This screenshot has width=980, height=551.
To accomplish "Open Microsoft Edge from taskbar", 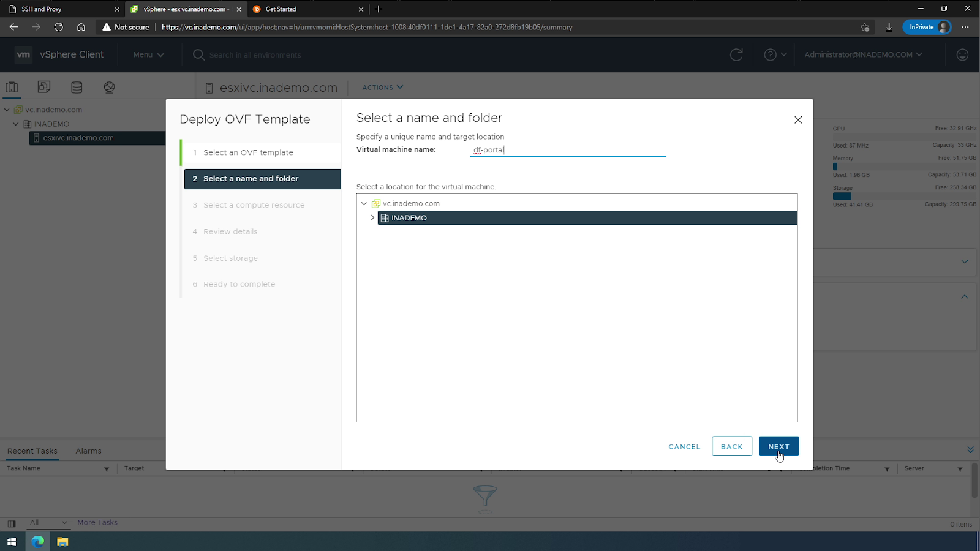I will 38,542.
